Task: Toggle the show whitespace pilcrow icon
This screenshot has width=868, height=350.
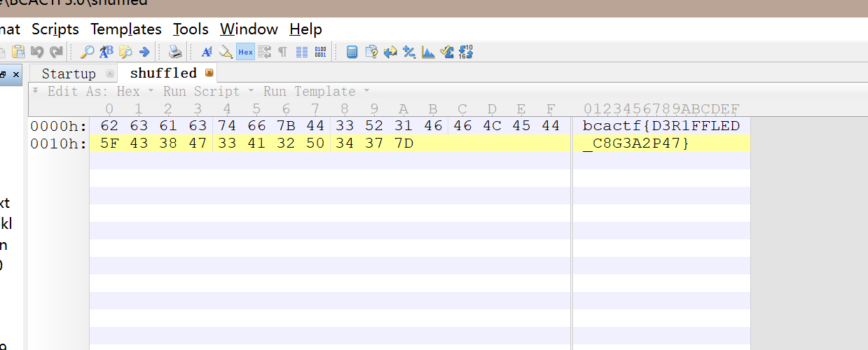Action: pos(283,52)
